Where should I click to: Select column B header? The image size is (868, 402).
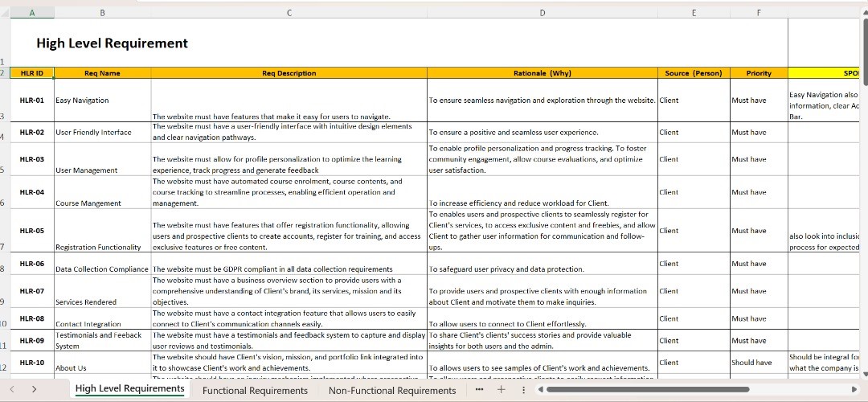(102, 12)
